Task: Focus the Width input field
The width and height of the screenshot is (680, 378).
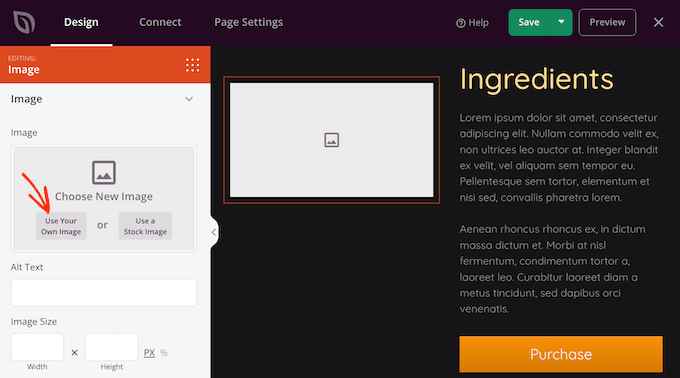Action: coord(37,347)
